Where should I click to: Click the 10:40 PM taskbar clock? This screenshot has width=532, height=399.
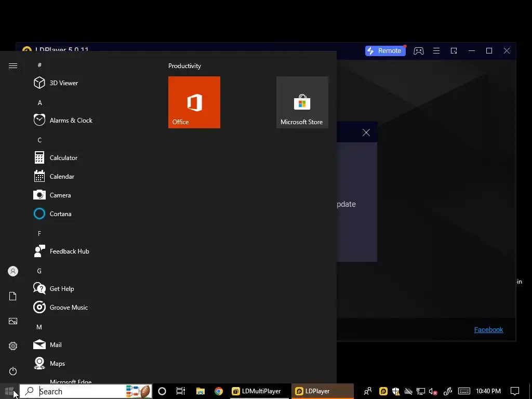click(x=488, y=391)
